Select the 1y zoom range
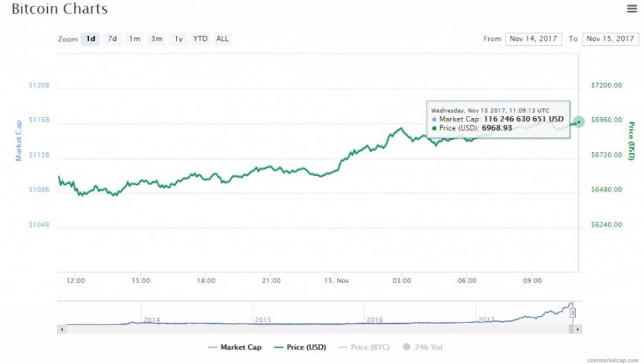This screenshot has width=644, height=364. (178, 39)
